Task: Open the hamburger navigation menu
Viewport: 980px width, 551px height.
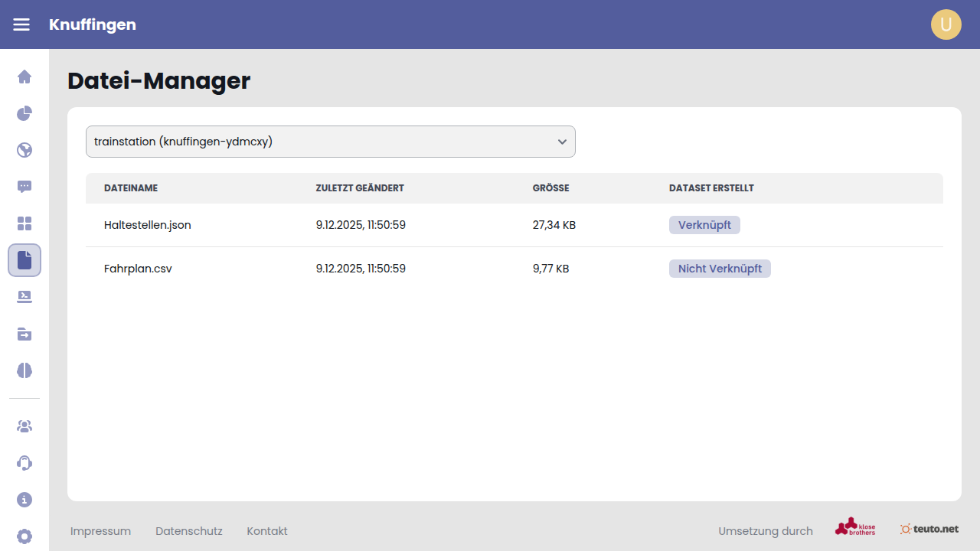Action: pyautogui.click(x=21, y=24)
